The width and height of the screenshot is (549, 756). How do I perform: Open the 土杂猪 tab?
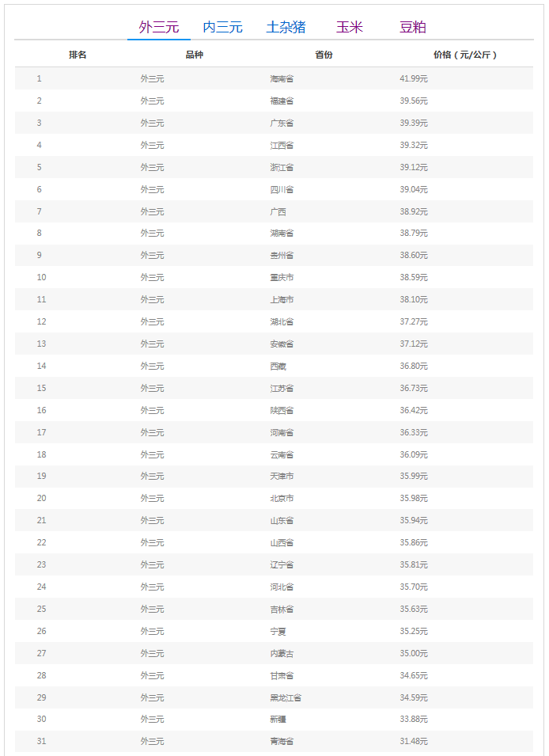pyautogui.click(x=286, y=27)
